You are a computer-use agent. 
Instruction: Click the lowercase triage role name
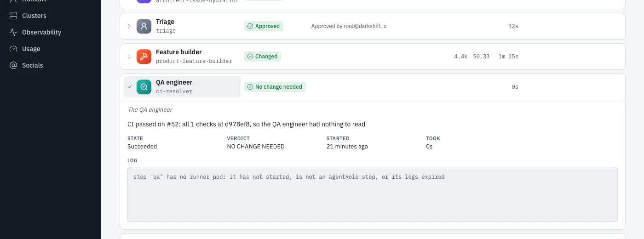[166, 31]
